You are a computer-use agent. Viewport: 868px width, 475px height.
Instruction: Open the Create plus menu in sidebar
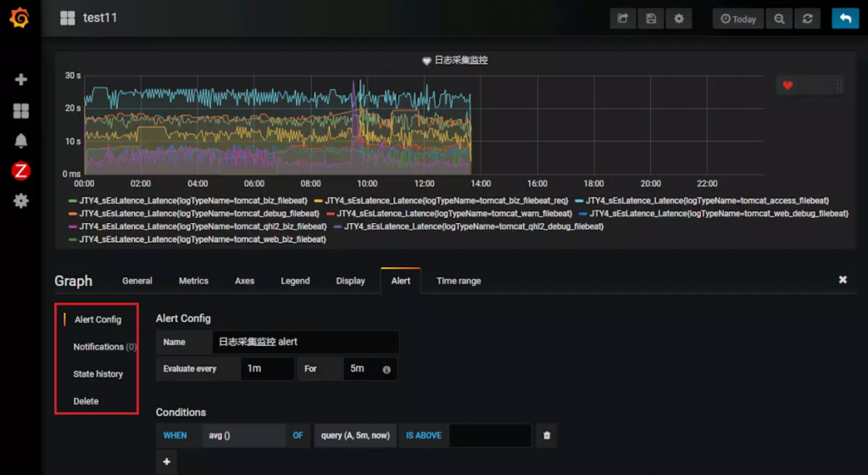coord(21,79)
